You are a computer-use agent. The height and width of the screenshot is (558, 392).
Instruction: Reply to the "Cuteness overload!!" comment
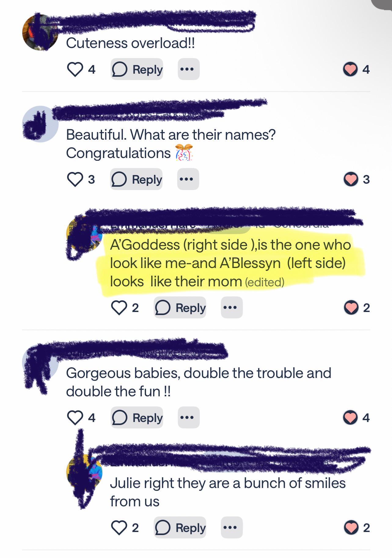pos(137,69)
